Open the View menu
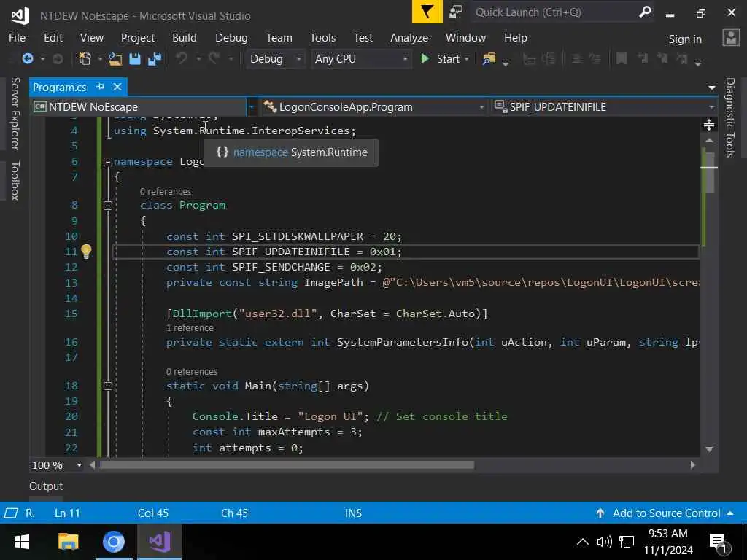This screenshot has width=747, height=560. click(x=91, y=38)
